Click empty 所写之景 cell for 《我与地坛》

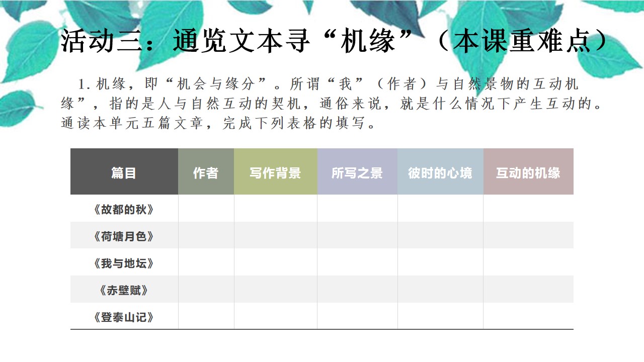click(x=357, y=262)
